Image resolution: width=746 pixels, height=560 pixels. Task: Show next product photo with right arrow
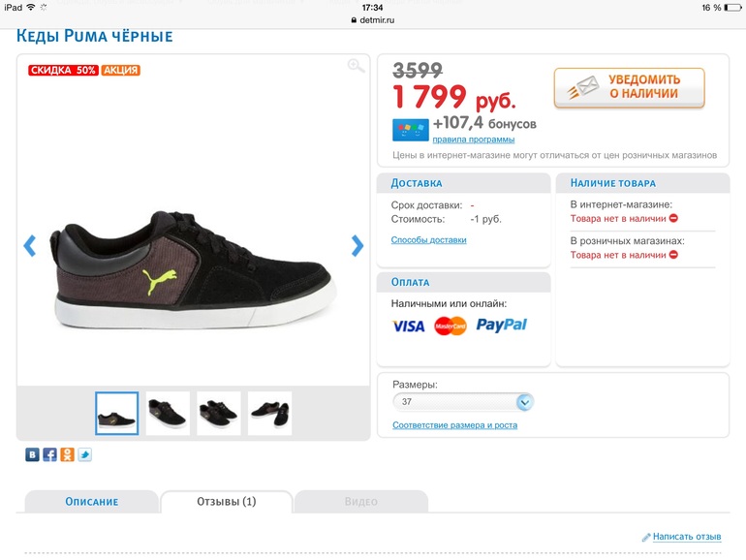(357, 246)
